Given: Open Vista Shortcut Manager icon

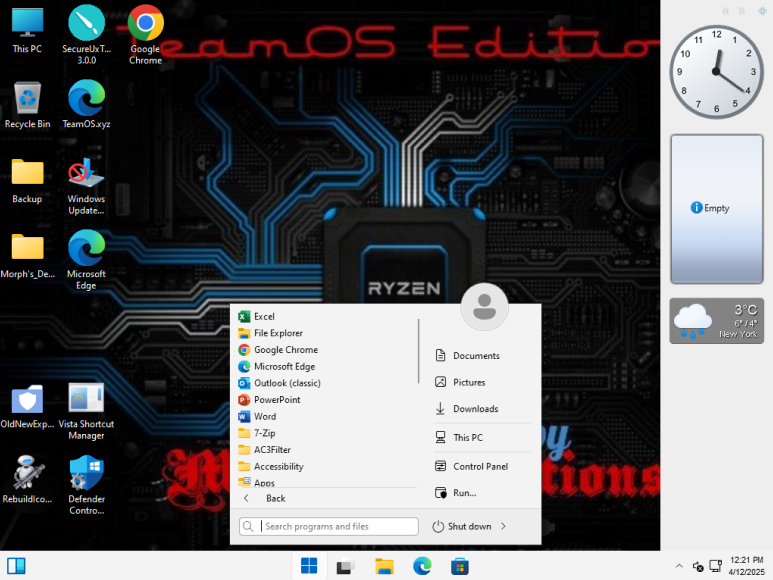Looking at the screenshot, I should tap(86, 411).
